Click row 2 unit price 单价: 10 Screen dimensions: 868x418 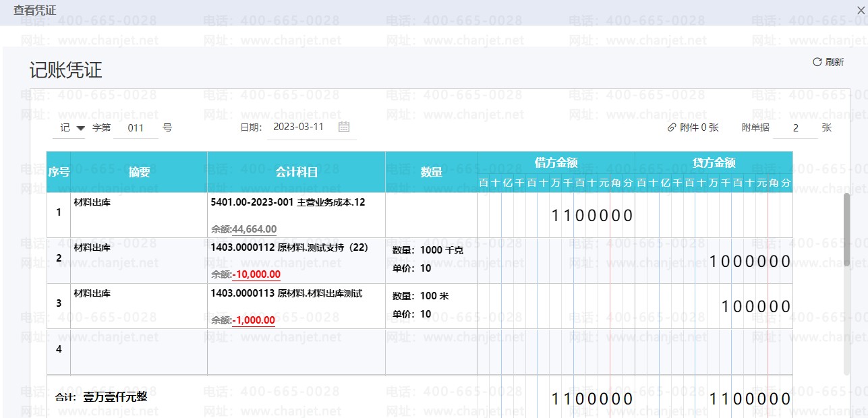pyautogui.click(x=411, y=268)
